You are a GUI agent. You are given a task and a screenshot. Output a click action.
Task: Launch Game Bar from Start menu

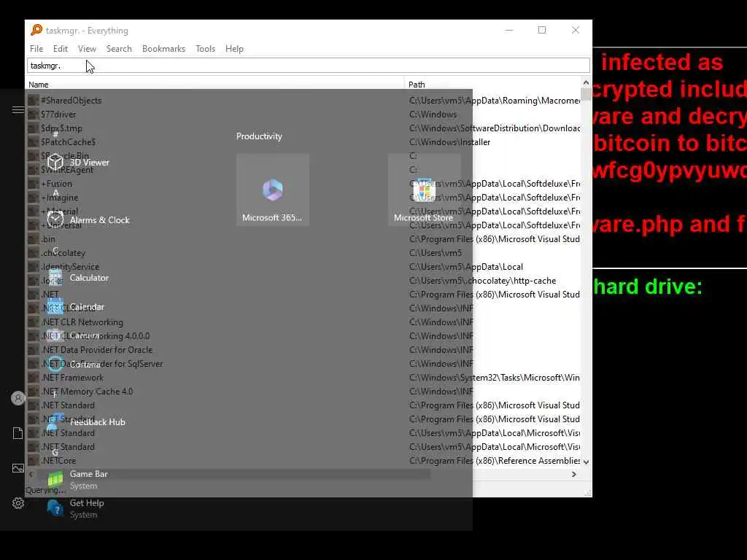click(77, 480)
